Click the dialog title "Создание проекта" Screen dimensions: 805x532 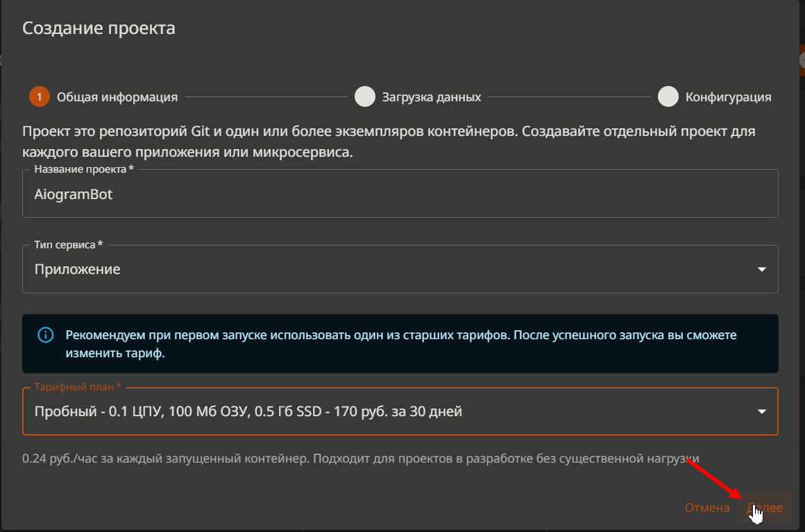(99, 28)
